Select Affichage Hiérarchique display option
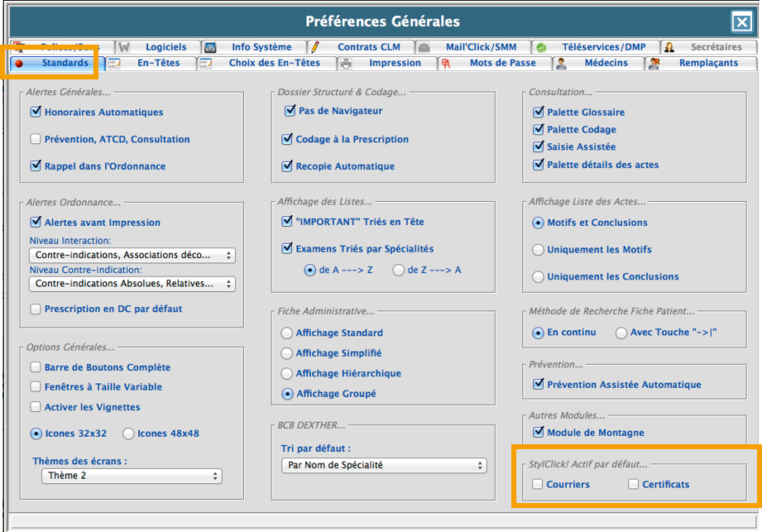 pyautogui.click(x=287, y=373)
